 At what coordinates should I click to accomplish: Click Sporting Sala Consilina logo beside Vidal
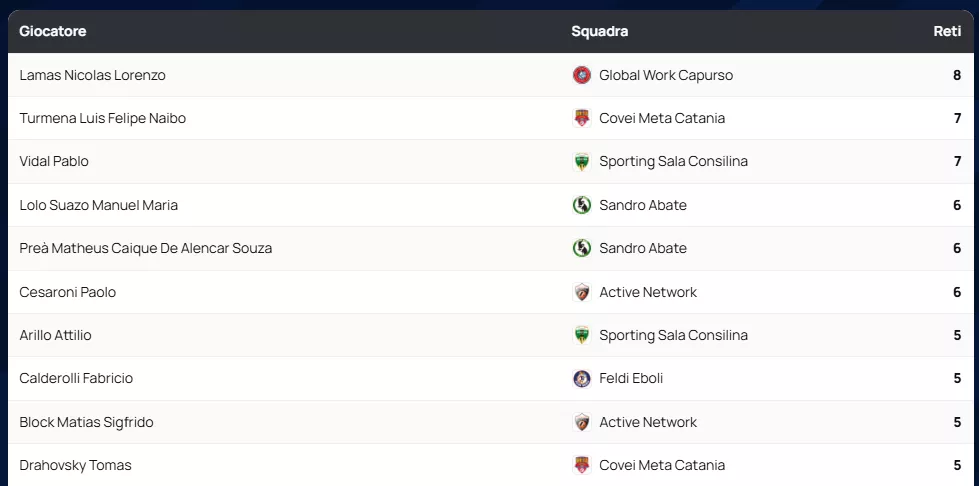[x=581, y=162]
